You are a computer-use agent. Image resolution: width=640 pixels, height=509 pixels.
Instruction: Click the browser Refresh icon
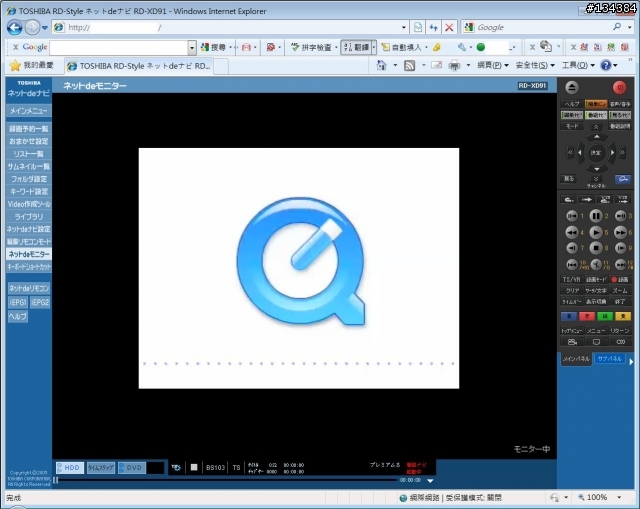coord(433,27)
